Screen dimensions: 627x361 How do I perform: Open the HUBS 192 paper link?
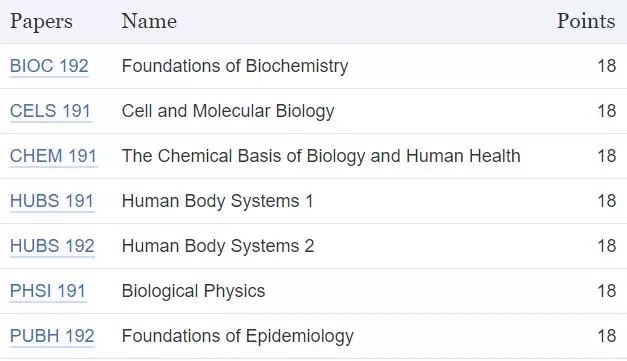click(x=52, y=246)
